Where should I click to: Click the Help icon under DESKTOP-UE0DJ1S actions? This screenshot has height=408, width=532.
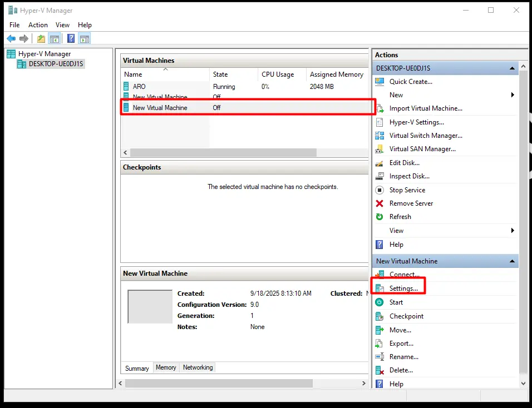click(x=380, y=245)
